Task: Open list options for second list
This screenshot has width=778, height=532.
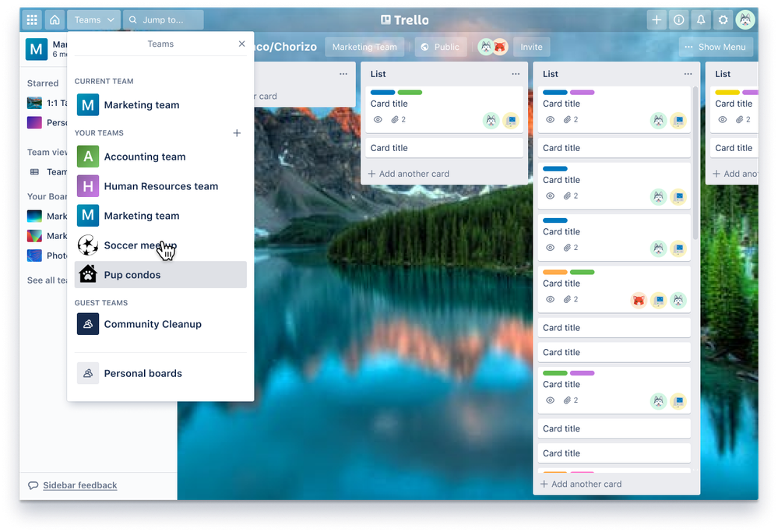Action: pos(516,74)
